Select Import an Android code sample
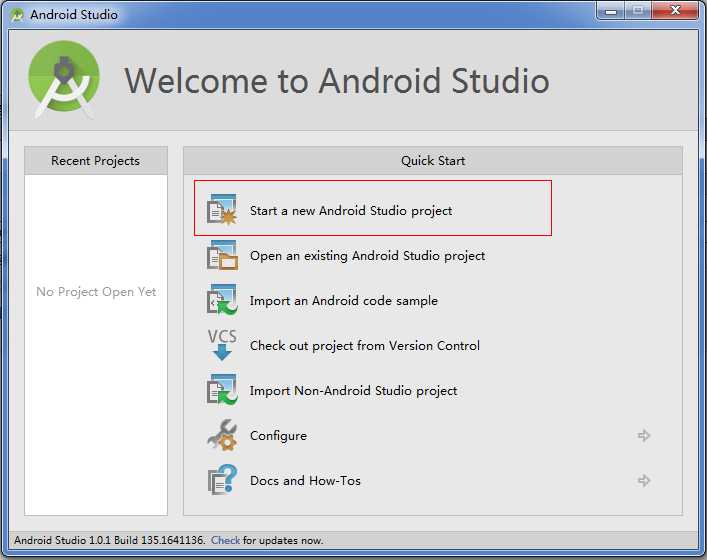707x560 pixels. click(344, 301)
